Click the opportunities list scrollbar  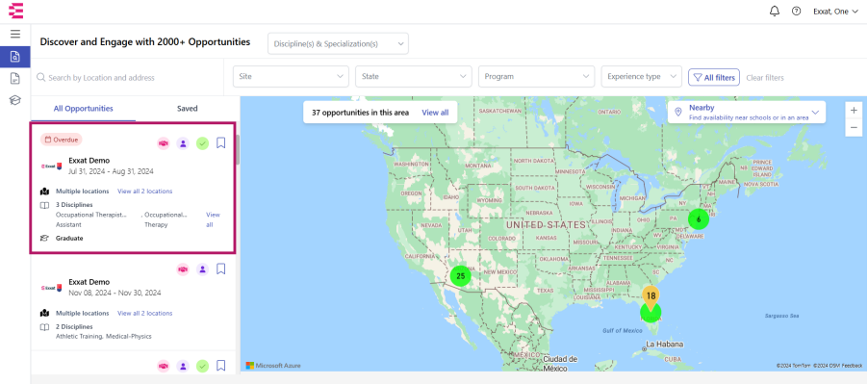(x=238, y=149)
